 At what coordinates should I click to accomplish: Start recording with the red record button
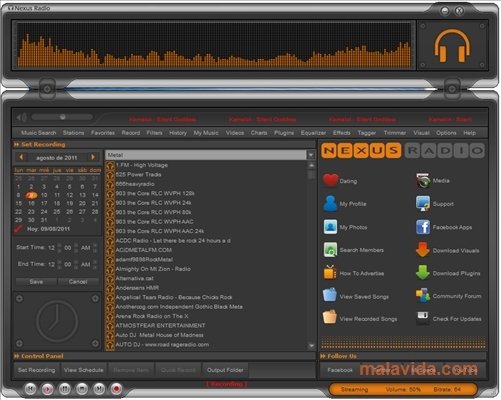click(x=116, y=389)
